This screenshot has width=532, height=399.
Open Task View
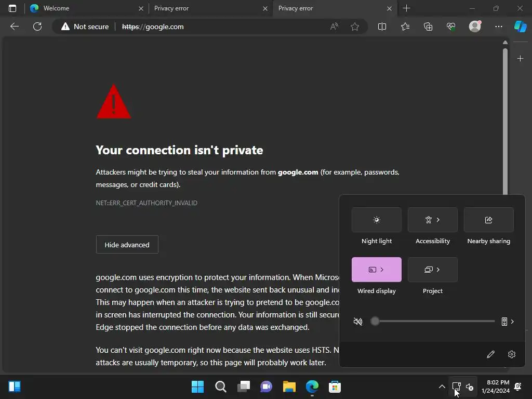(x=244, y=387)
